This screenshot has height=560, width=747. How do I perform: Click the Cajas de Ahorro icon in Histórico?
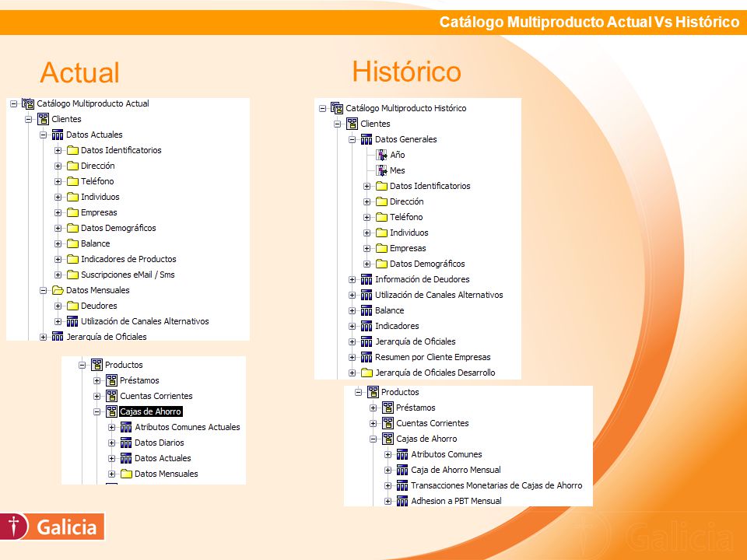[x=388, y=439]
